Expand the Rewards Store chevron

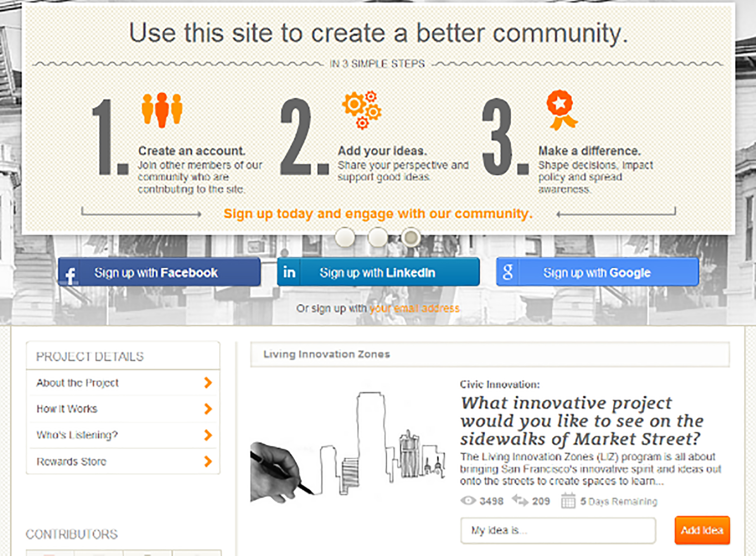click(x=208, y=461)
